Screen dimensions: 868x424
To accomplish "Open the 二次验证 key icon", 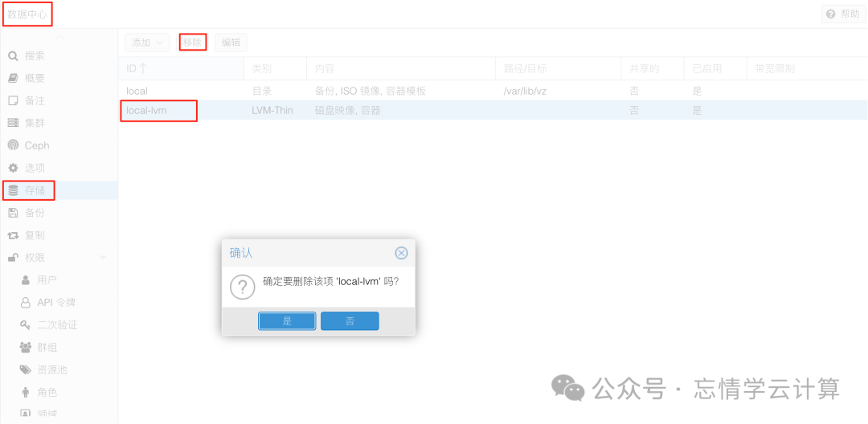I will click(x=25, y=325).
